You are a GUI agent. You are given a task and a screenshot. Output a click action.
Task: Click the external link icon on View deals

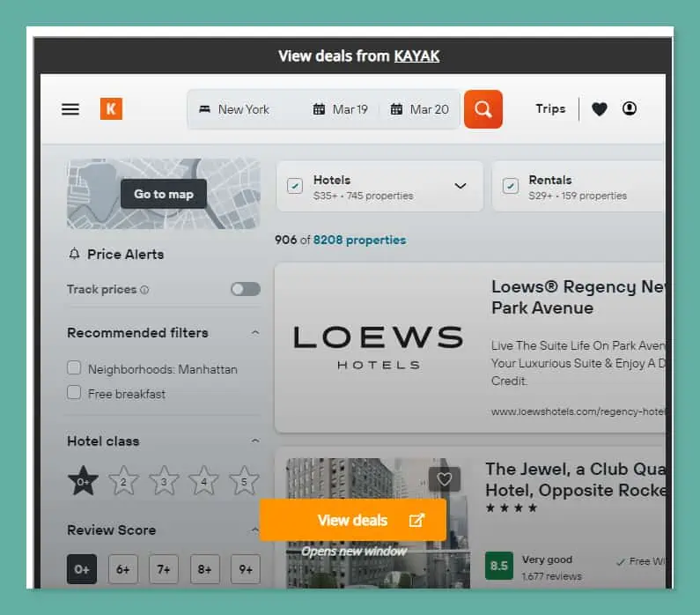click(416, 520)
